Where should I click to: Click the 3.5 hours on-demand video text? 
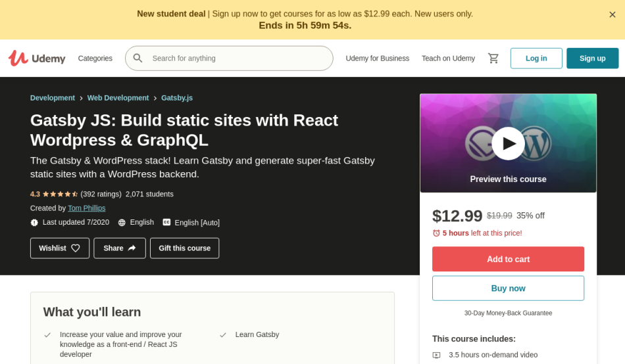493,355
